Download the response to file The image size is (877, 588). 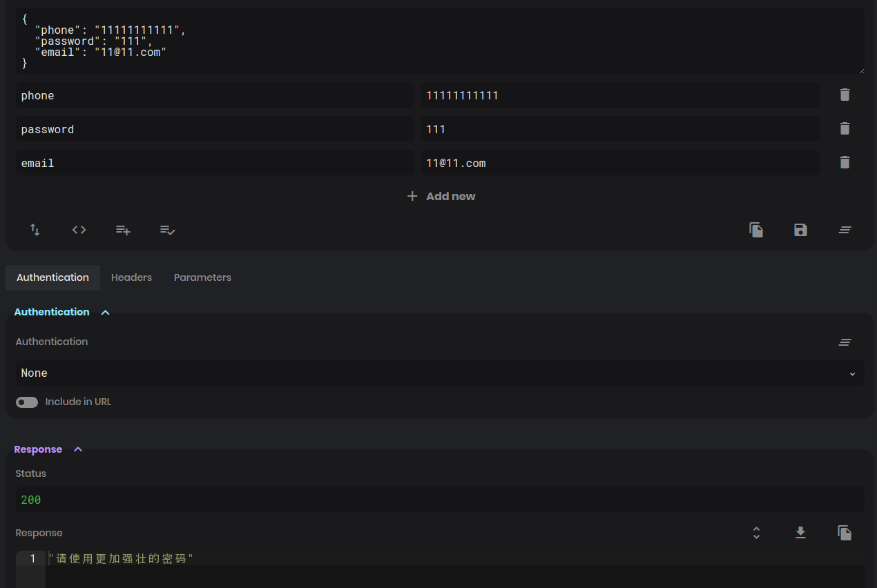pyautogui.click(x=800, y=533)
